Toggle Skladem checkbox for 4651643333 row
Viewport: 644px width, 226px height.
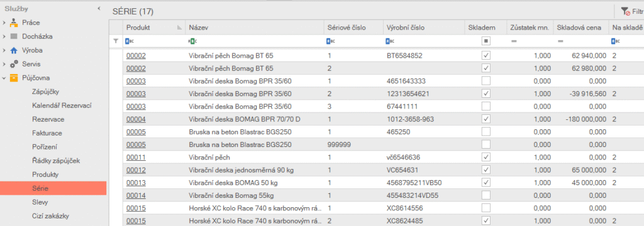click(x=486, y=81)
